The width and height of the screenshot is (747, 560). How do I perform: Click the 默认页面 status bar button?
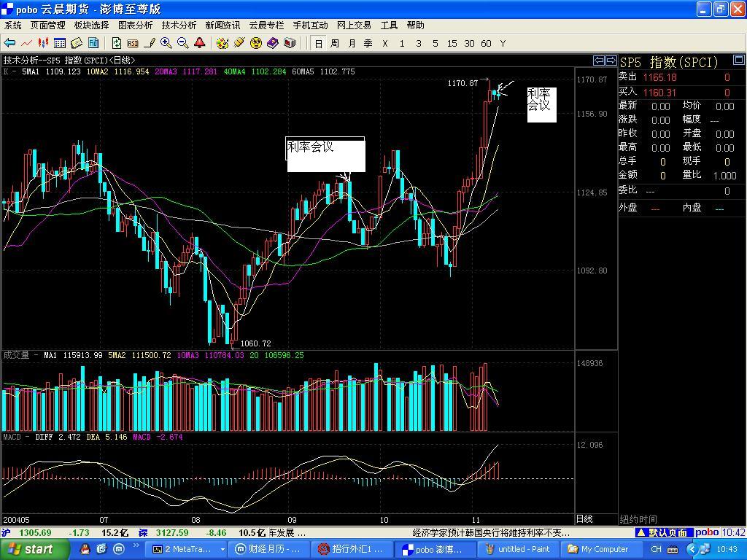click(663, 532)
